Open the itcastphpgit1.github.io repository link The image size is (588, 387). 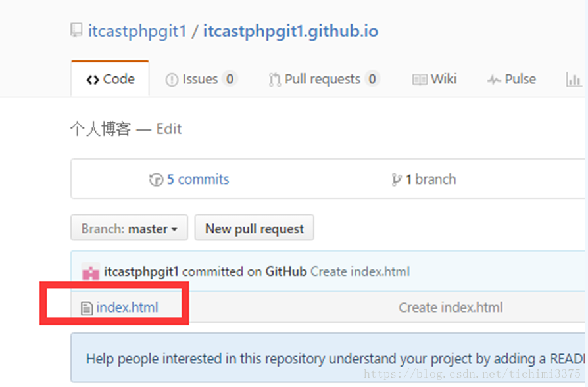pos(291,31)
